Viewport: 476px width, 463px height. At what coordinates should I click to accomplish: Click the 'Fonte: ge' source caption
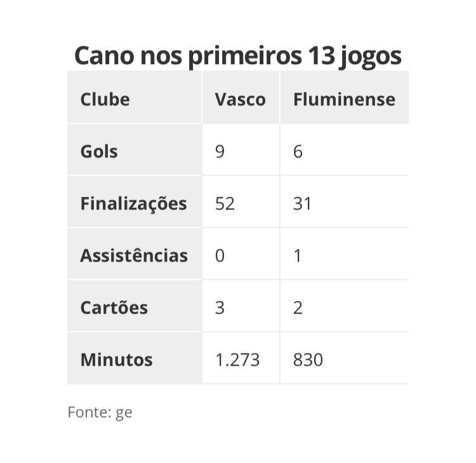click(x=100, y=413)
